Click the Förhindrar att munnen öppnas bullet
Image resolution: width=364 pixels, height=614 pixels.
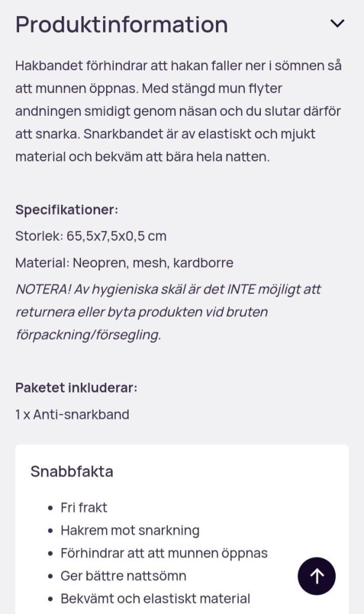(x=164, y=553)
